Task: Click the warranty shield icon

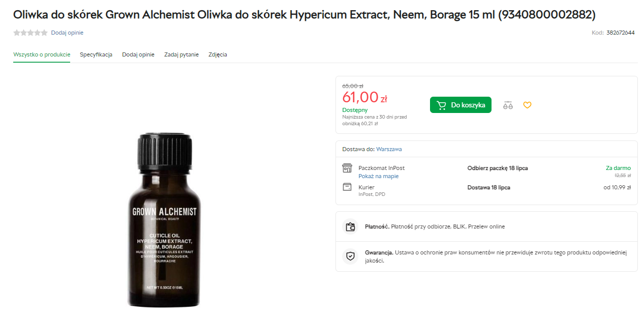Action: click(350, 256)
